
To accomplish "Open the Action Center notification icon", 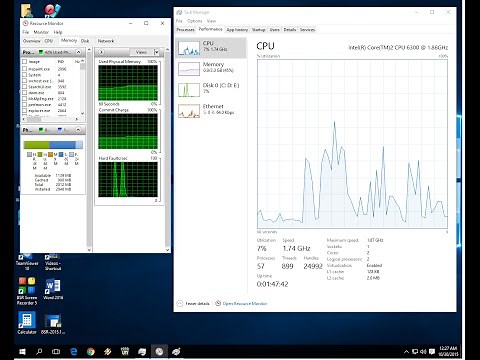I will click(x=432, y=352).
